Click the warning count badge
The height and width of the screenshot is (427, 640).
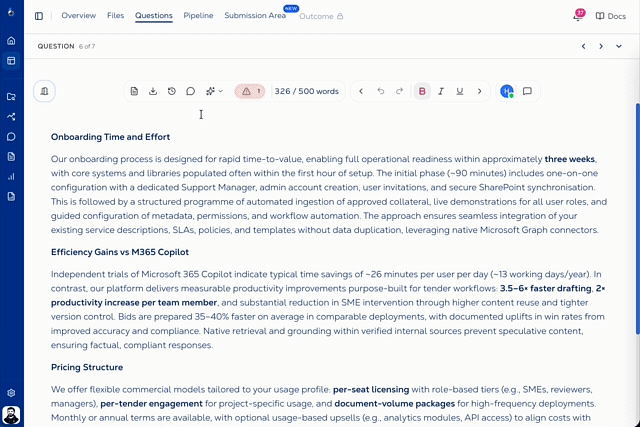pyautogui.click(x=250, y=91)
